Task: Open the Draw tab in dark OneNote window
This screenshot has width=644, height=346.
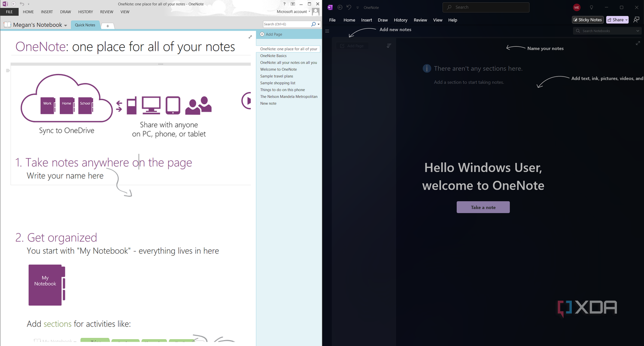Action: point(383,20)
